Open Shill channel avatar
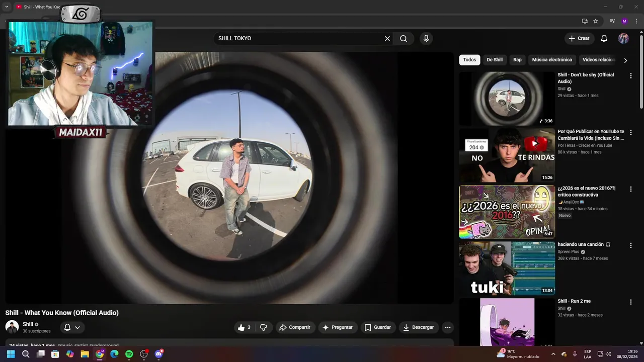 [12, 327]
